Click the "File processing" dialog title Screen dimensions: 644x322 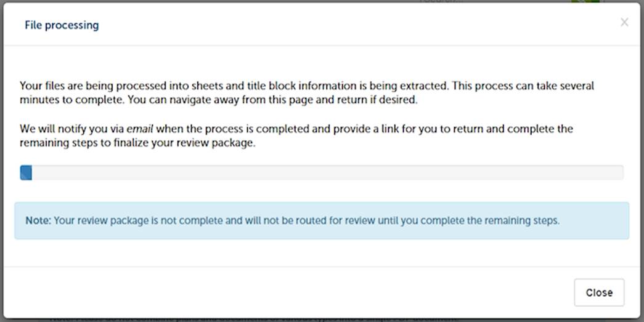[62, 25]
